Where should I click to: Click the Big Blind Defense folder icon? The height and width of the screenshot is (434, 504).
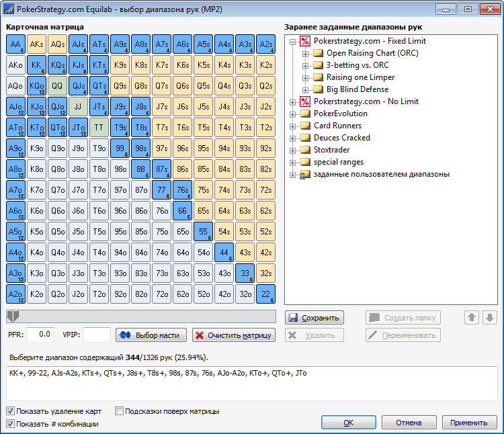318,89
